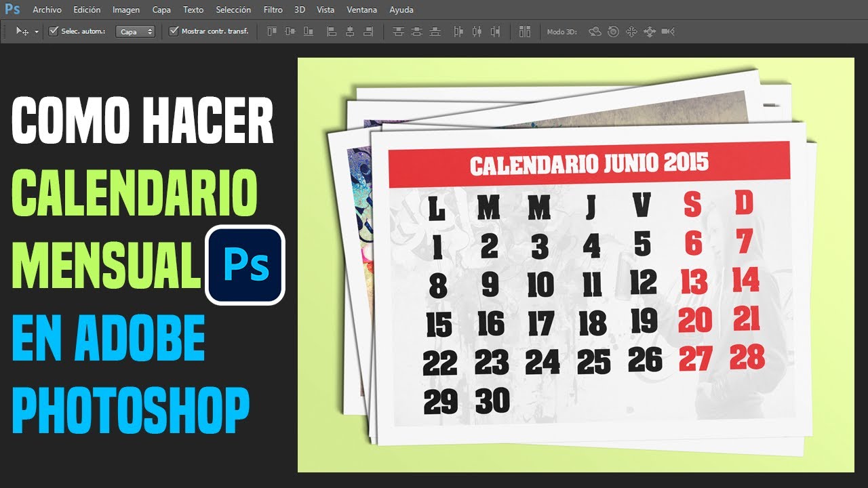The image size is (868, 488).
Task: Open the 3D menu
Action: (x=300, y=9)
